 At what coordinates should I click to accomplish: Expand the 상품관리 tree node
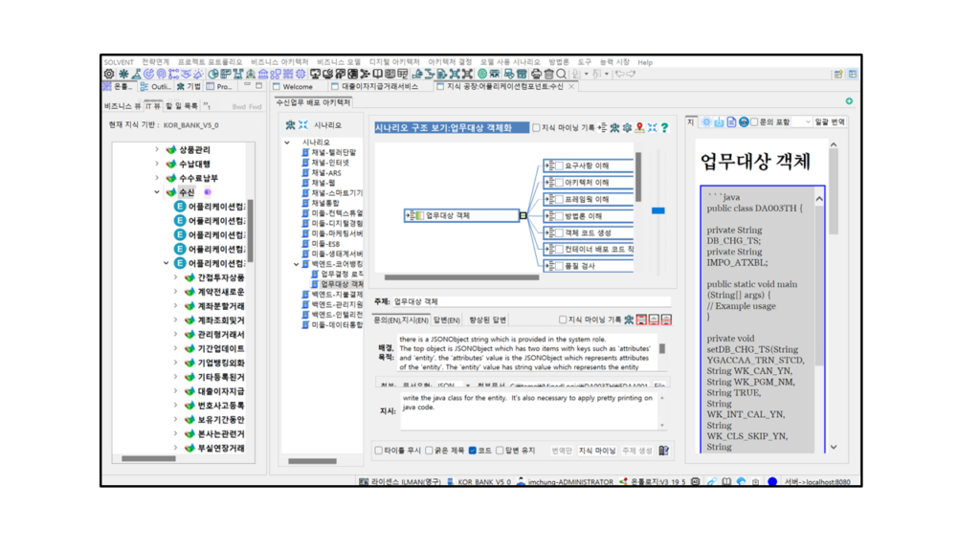pyautogui.click(x=157, y=150)
